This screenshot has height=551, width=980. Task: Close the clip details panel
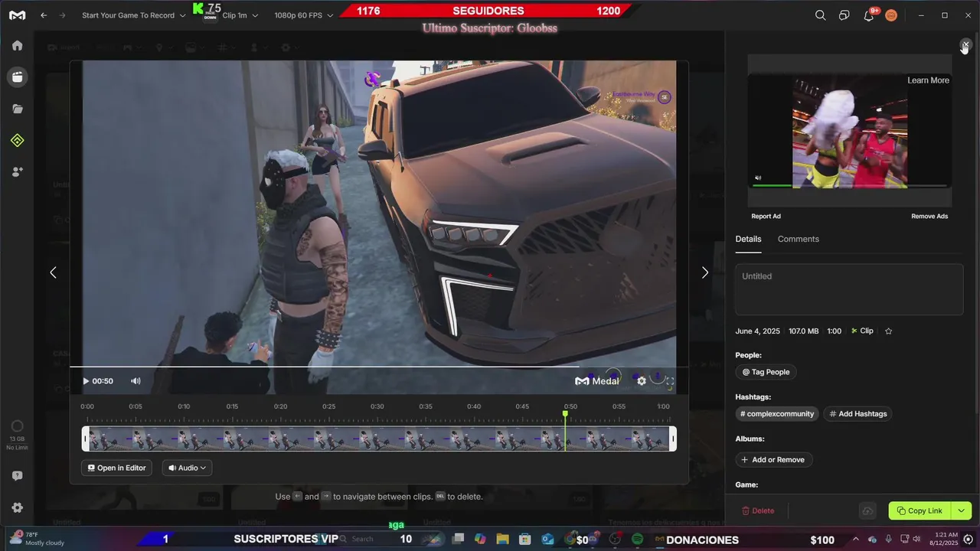click(x=965, y=45)
